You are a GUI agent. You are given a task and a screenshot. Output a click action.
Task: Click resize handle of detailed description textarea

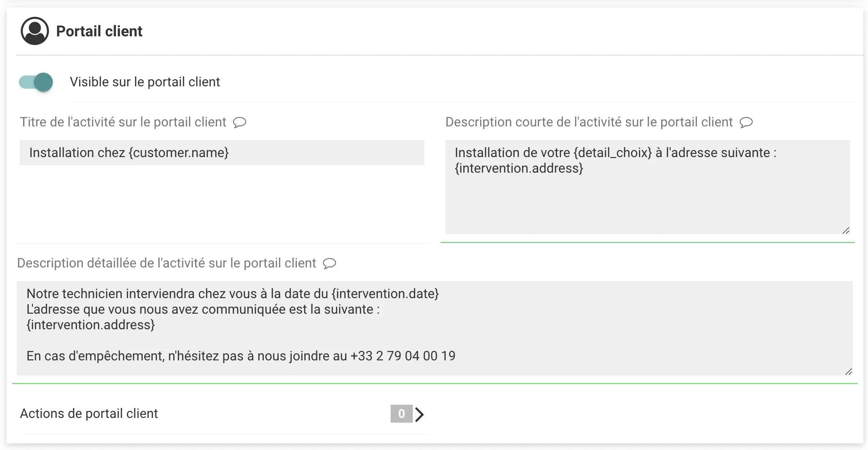849,372
